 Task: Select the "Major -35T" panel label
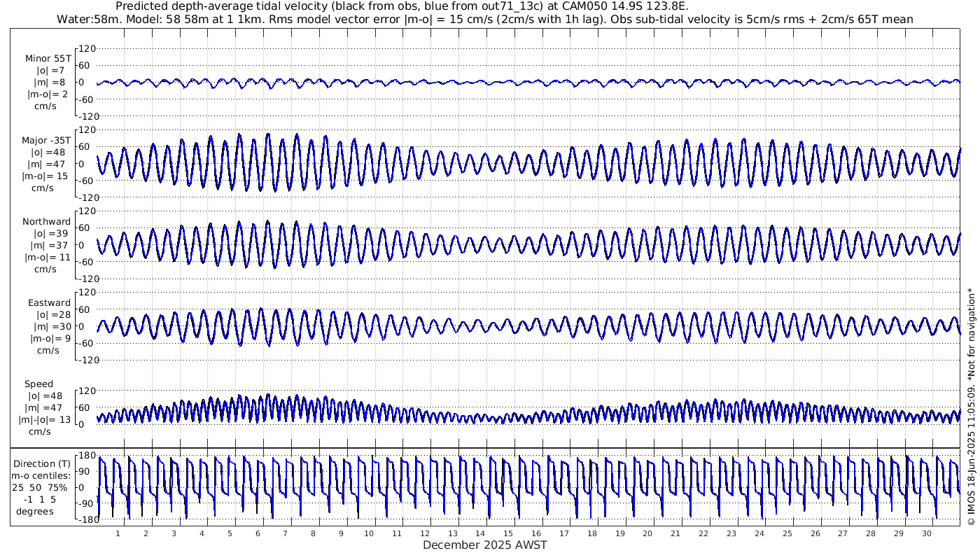(46, 140)
